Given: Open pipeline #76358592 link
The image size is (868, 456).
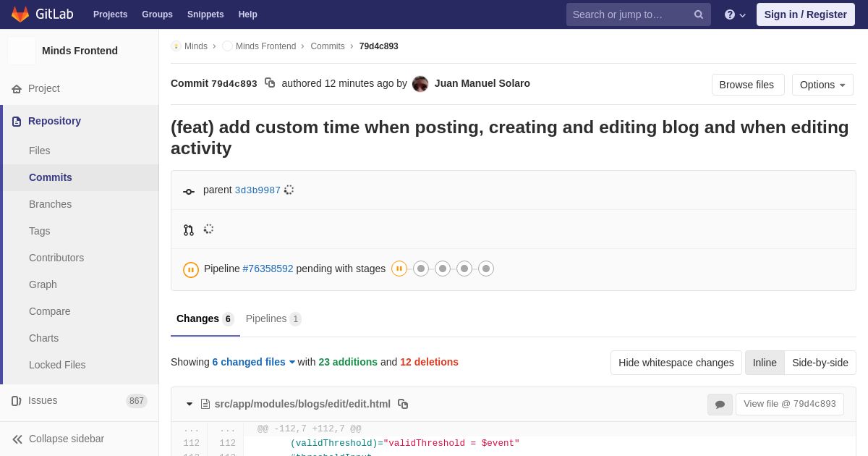Looking at the screenshot, I should tap(268, 269).
